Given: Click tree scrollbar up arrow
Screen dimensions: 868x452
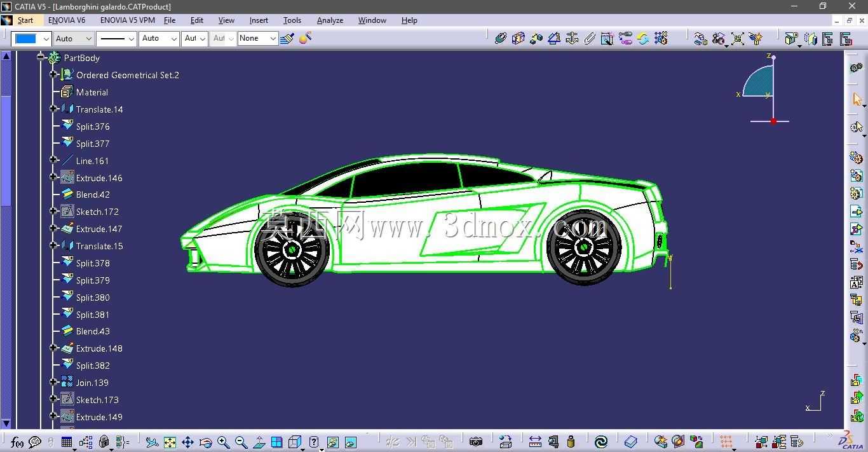Looking at the screenshot, I should tap(6, 56).
